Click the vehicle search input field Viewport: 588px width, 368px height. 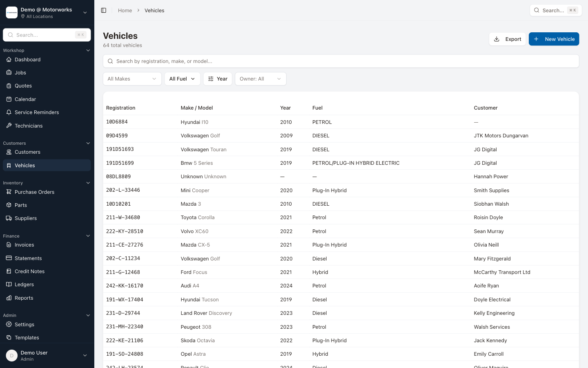341,61
